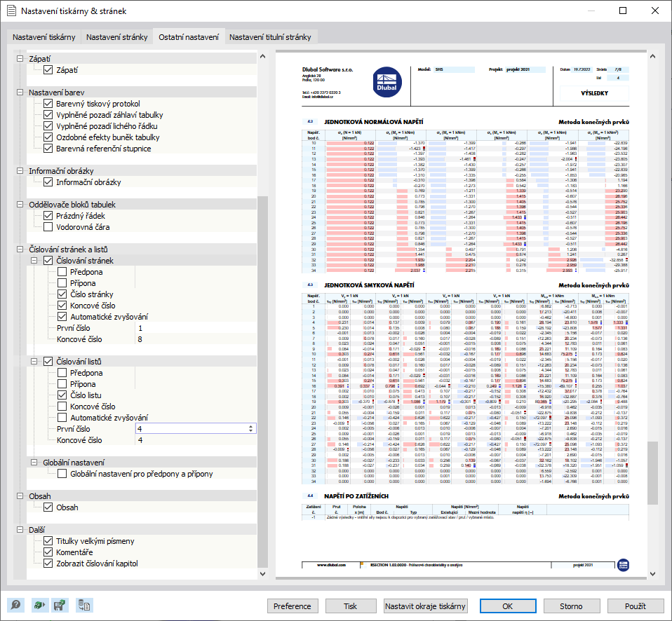The height and width of the screenshot is (621, 672).
Task: Click 'VÝSLEDKY' label in preview header
Action: click(594, 93)
